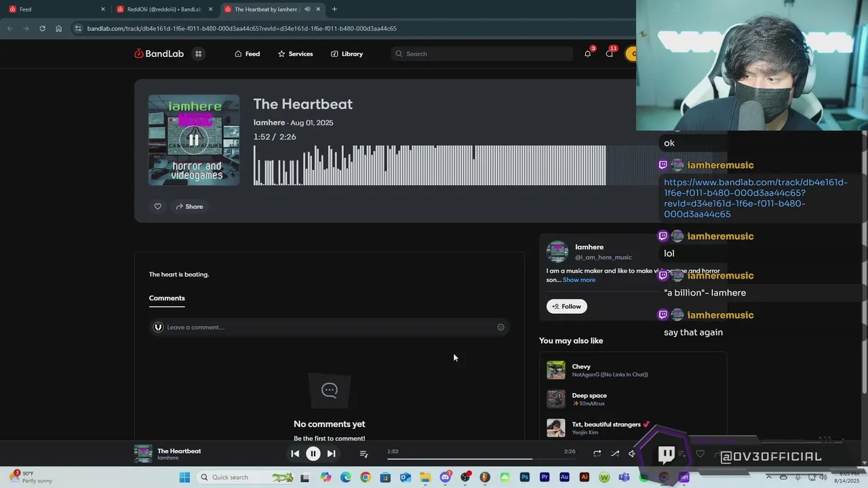The width and height of the screenshot is (868, 488).
Task: Open the BandLab logo home link
Action: click(159, 54)
